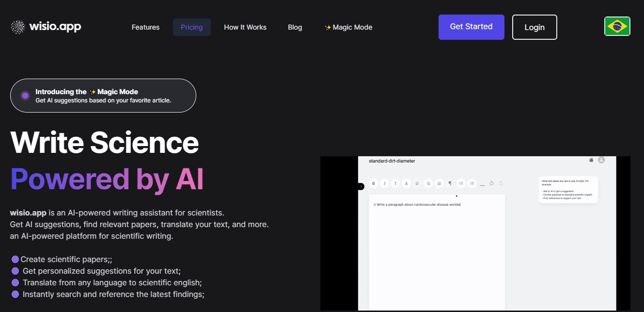
Task: Click the undo icon in the editor toolbar
Action: 491,183
